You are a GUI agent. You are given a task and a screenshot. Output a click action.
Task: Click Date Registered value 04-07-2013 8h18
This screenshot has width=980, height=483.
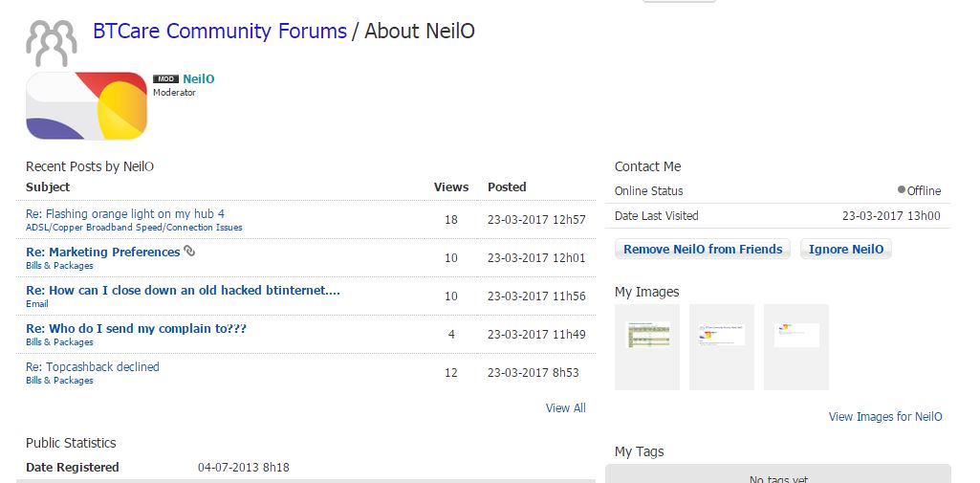pyautogui.click(x=243, y=468)
